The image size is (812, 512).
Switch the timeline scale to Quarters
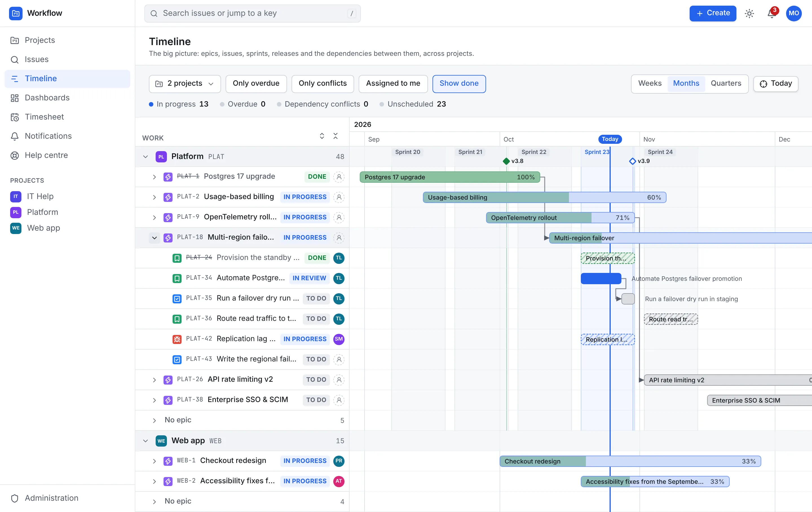[726, 84]
